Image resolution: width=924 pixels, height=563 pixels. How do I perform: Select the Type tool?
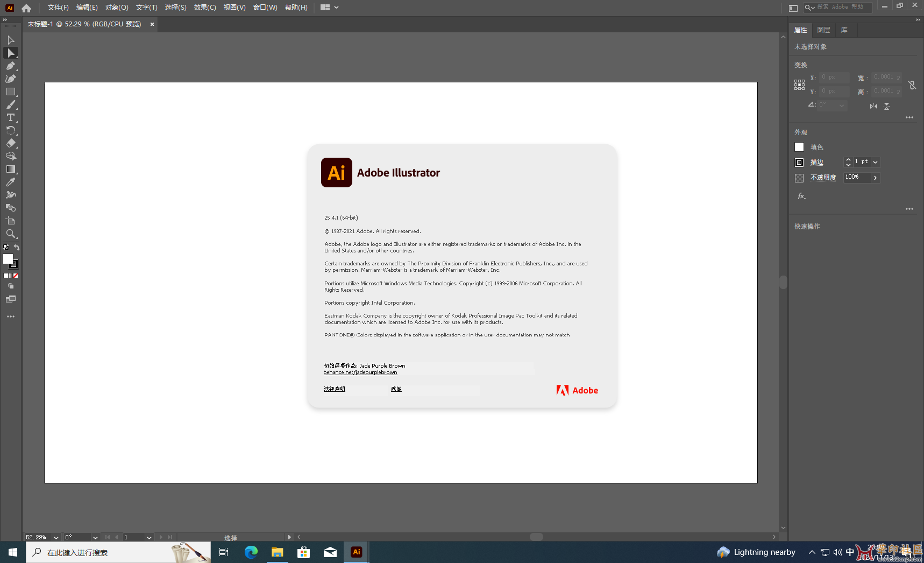click(11, 117)
